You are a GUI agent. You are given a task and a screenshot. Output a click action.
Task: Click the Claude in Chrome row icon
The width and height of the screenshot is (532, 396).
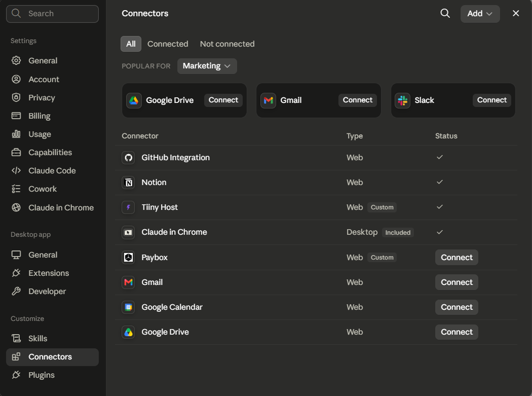(x=128, y=232)
